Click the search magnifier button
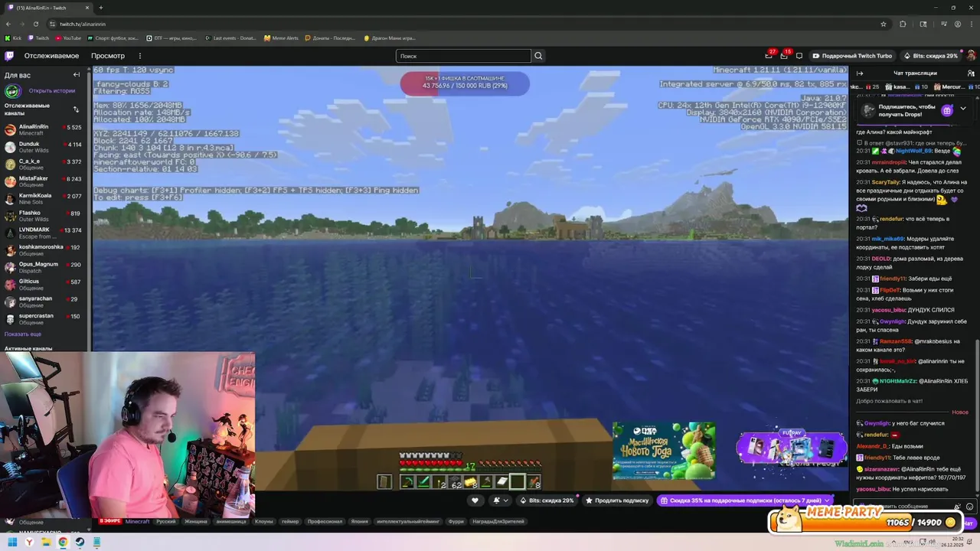Viewport: 980px width, 551px height. 538,56
